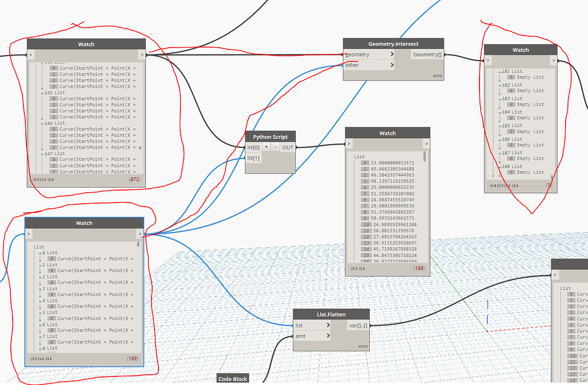Collapse the 186 List entry in the right Watch

click(x=500, y=139)
